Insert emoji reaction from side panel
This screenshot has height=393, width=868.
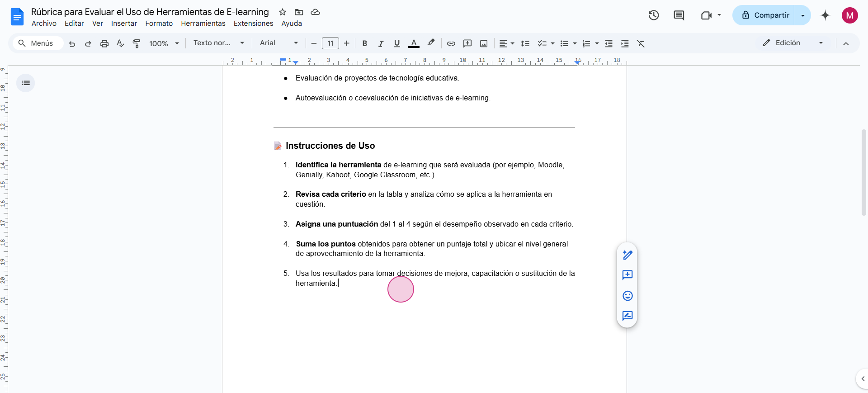pos(627,296)
